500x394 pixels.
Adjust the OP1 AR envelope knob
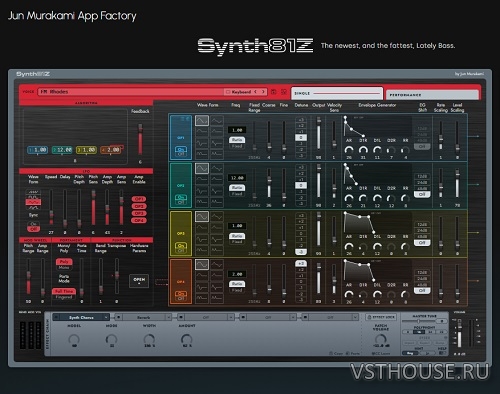click(349, 150)
